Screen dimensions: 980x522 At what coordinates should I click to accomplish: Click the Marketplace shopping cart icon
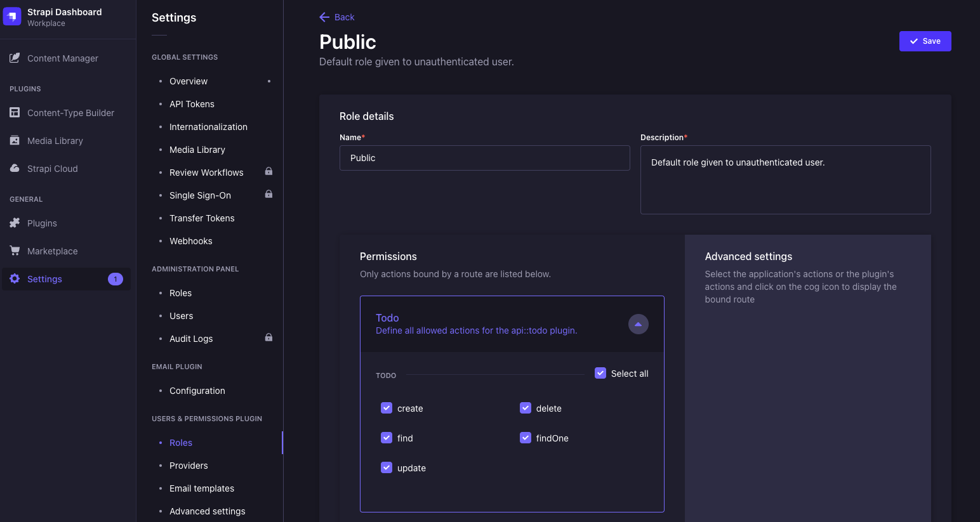tap(15, 251)
